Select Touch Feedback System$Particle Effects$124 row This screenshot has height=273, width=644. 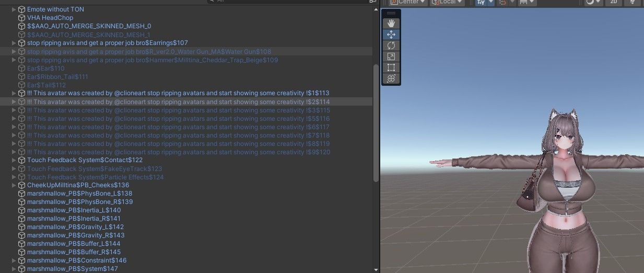pyautogui.click(x=186, y=177)
